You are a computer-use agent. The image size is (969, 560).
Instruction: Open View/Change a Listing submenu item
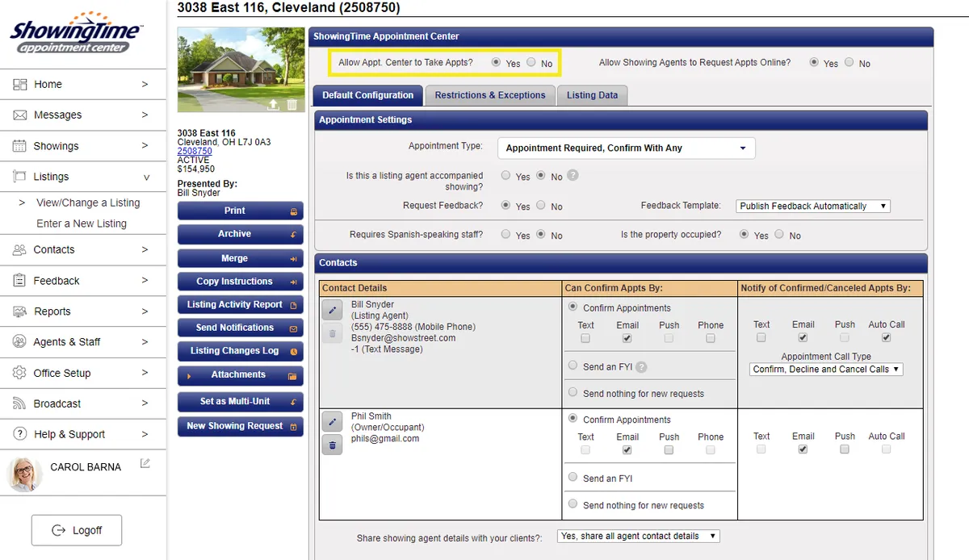click(88, 203)
